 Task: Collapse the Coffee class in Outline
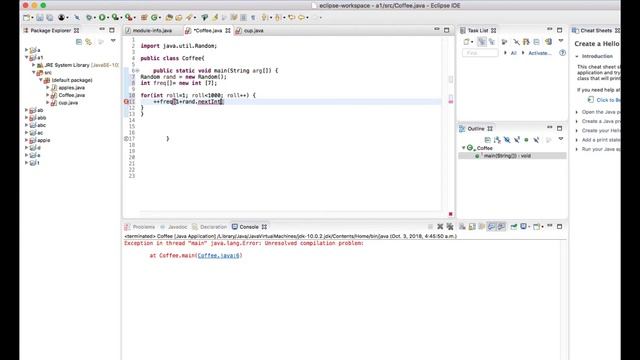[x=464, y=148]
